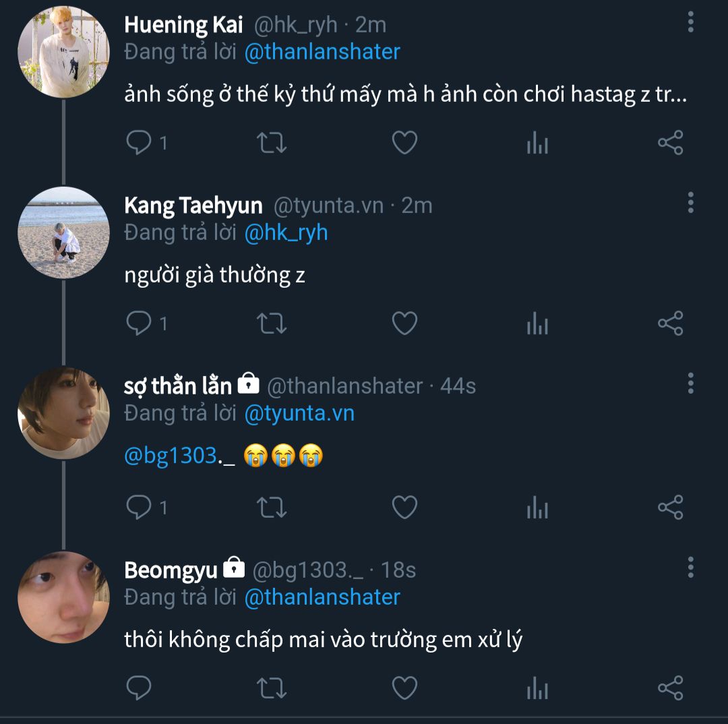Share Beomgyu's tweet
This screenshot has height=724, width=728.
pyautogui.click(x=670, y=688)
